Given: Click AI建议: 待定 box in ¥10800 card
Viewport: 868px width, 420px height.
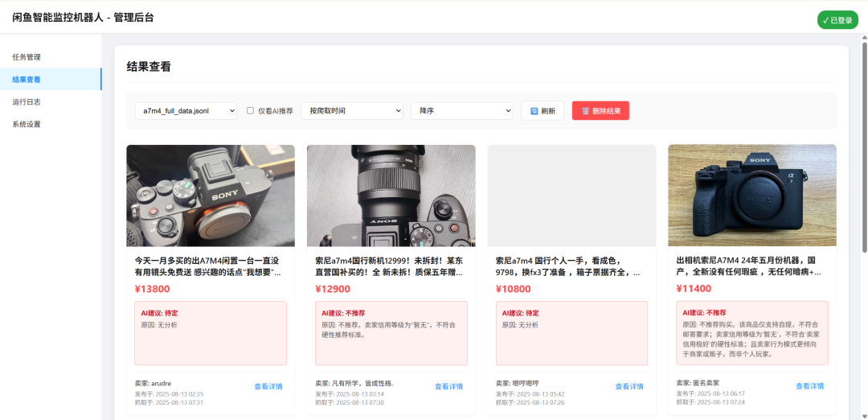Looking at the screenshot, I should click(572, 333).
